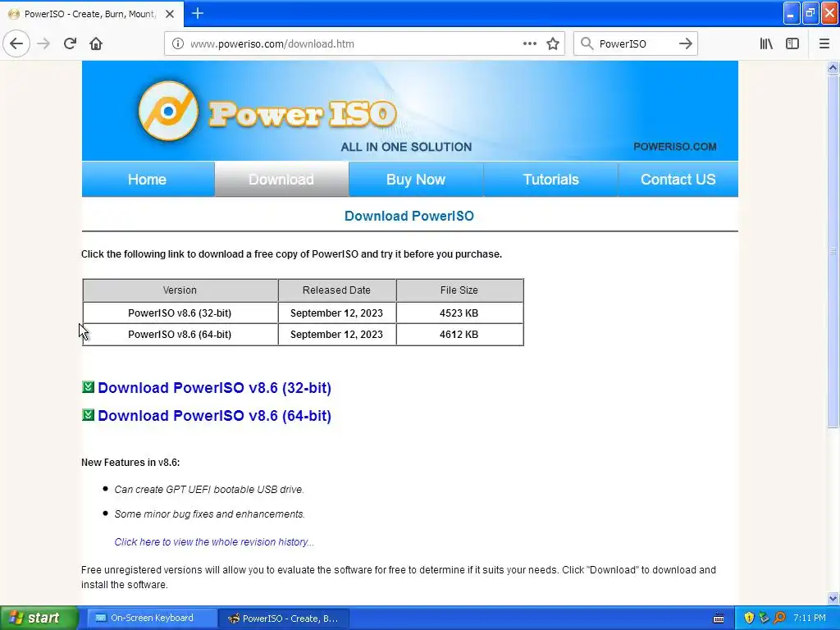Click the POWERISO.COM banner text

pos(674,146)
